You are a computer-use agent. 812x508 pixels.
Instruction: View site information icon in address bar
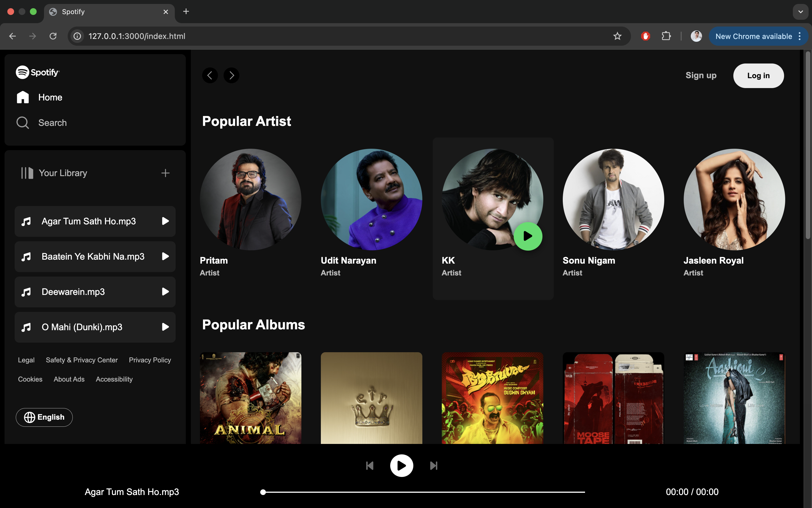77,36
